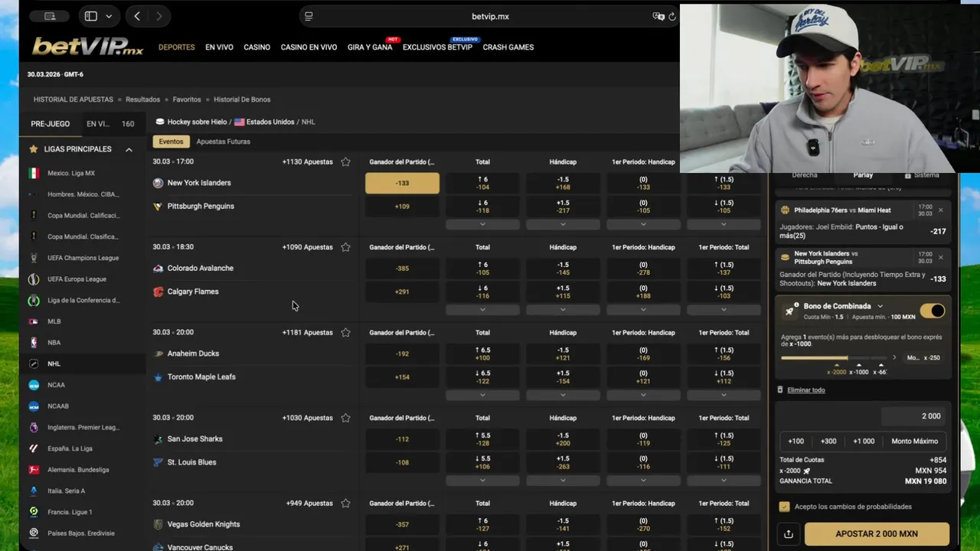Click the share icon beside Apostar button
The width and height of the screenshot is (980, 551).
[x=789, y=534]
